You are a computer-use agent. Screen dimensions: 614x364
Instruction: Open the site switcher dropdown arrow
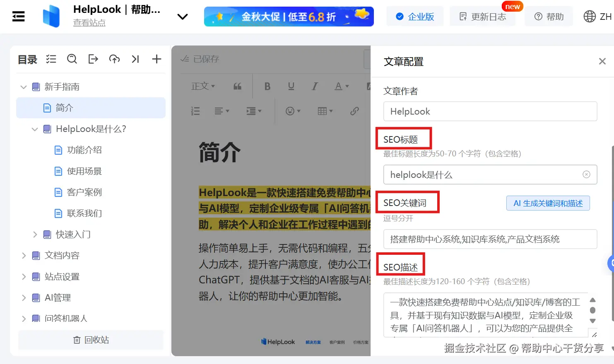click(x=183, y=17)
